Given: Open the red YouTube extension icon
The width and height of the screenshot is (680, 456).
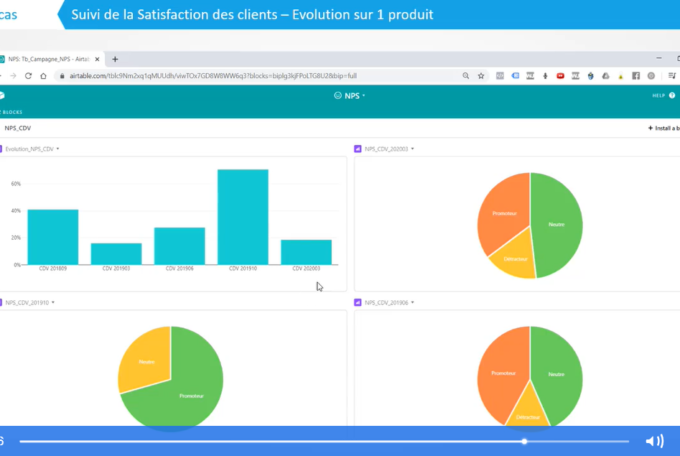Looking at the screenshot, I should click(560, 76).
